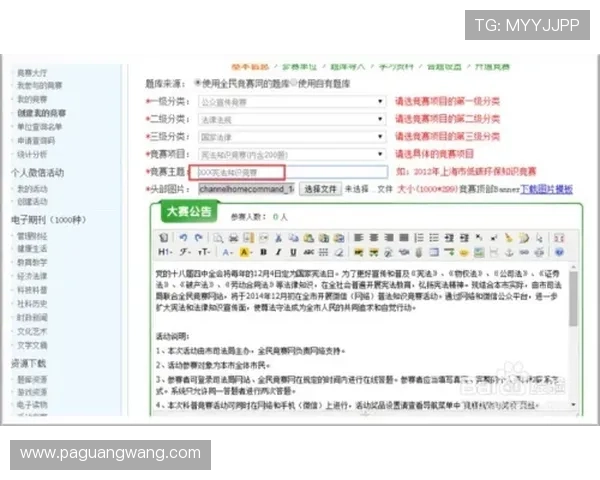Click the 题库导入 step tab

[347, 67]
